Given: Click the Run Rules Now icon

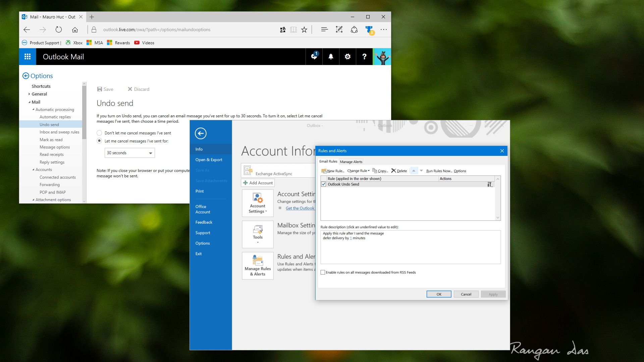Looking at the screenshot, I should coord(438,171).
